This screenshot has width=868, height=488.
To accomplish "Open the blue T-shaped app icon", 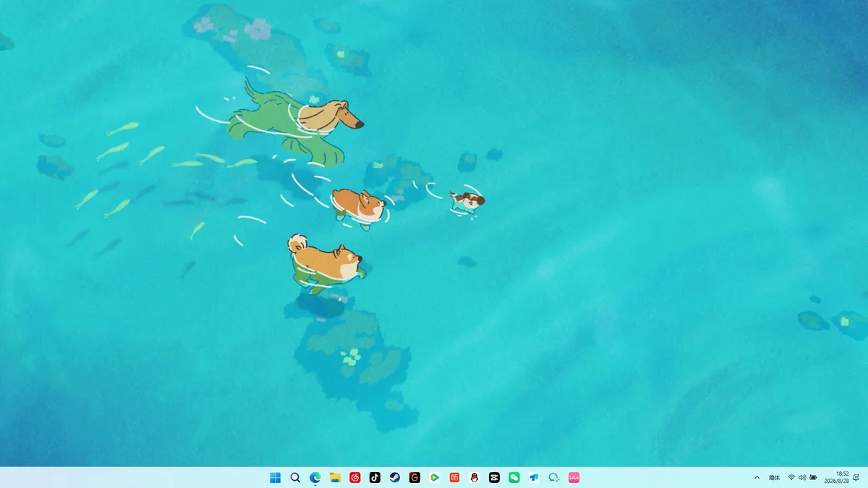I will (534, 477).
